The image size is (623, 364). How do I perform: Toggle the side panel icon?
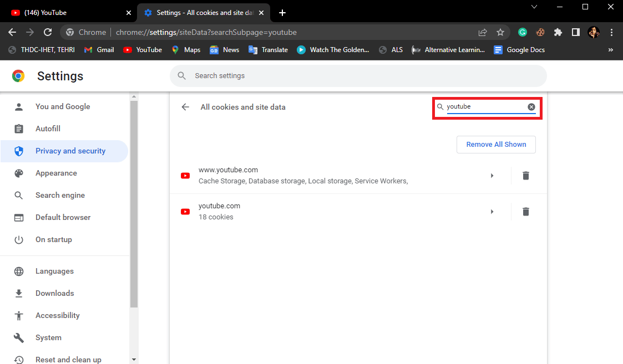[576, 33]
